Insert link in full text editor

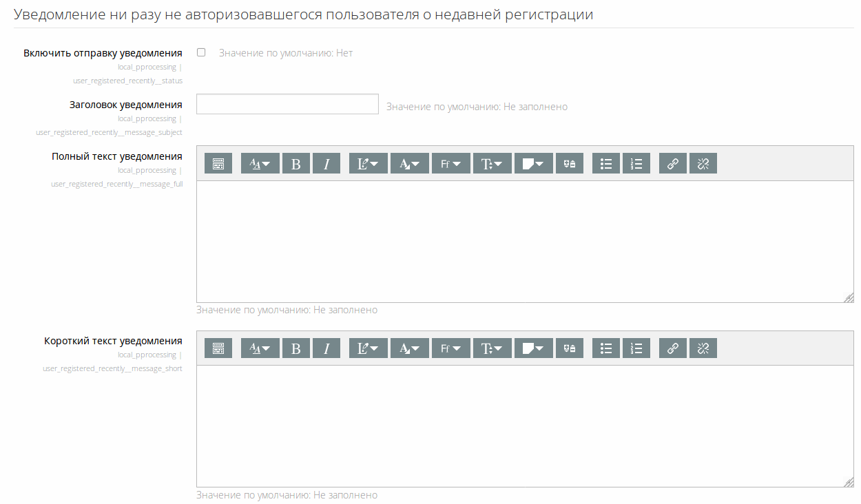pos(673,163)
